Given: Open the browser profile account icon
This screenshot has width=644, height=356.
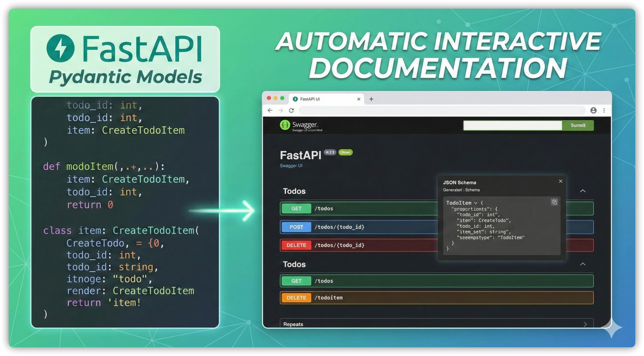Looking at the screenshot, I should click(593, 111).
